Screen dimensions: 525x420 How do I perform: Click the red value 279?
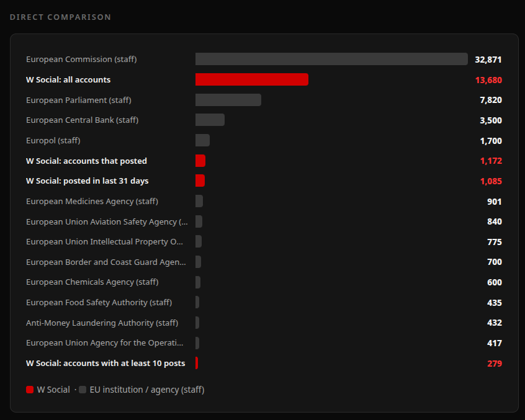495,364
